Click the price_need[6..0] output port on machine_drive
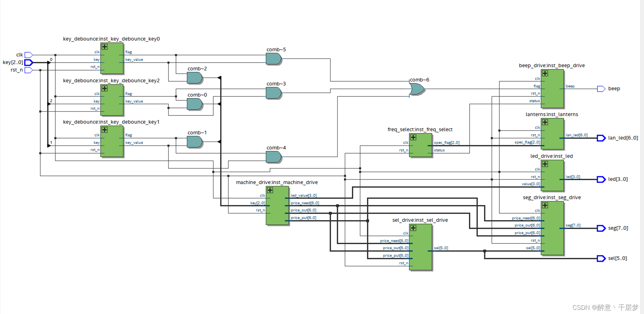The height and width of the screenshot is (314, 644). coord(305,203)
